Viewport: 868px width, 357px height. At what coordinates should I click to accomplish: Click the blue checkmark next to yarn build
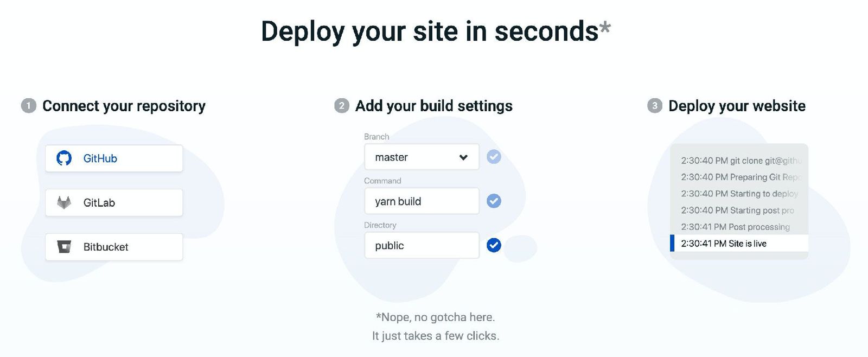pyautogui.click(x=493, y=201)
